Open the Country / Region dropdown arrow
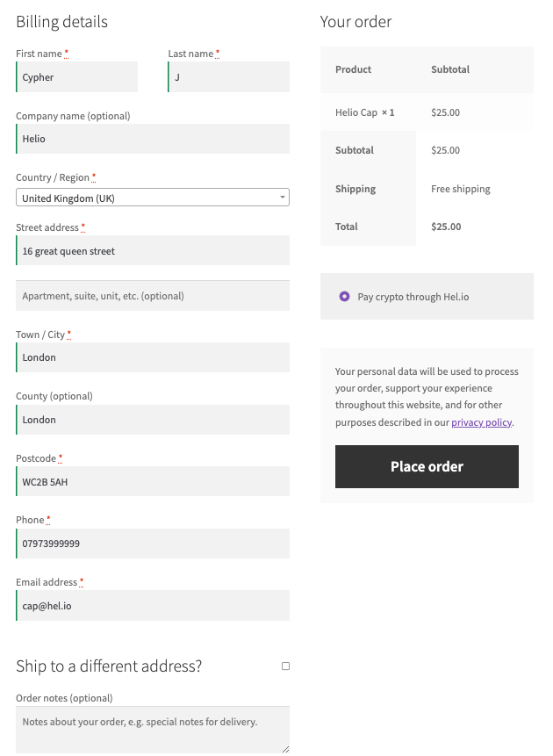The height and width of the screenshot is (756, 553). pos(283,198)
